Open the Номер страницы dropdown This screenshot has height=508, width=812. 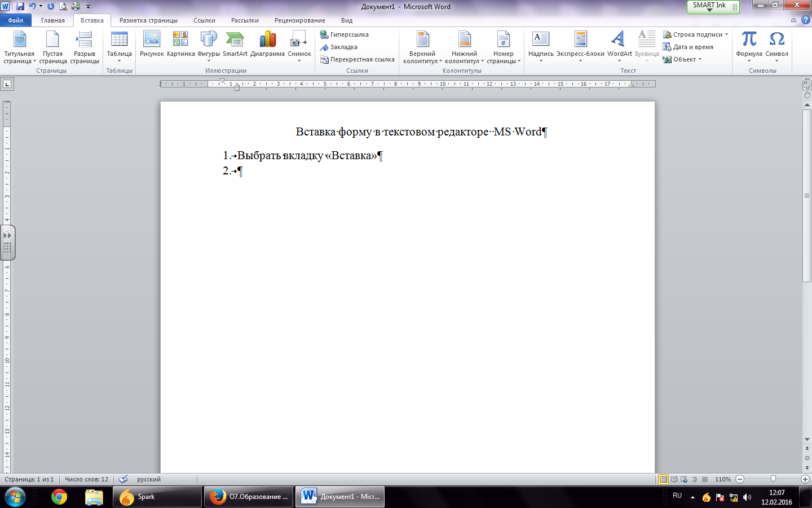tap(504, 47)
